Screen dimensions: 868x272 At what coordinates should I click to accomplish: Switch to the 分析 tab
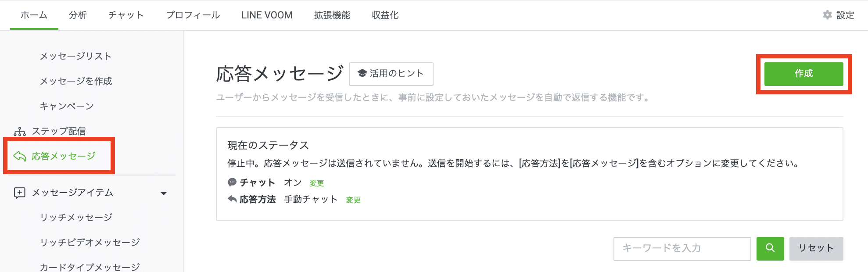tap(78, 15)
